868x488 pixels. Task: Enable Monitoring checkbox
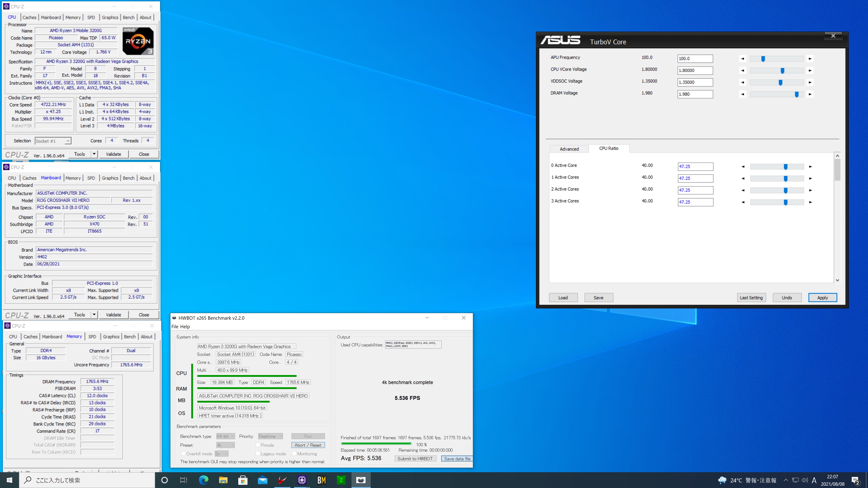coord(294,454)
